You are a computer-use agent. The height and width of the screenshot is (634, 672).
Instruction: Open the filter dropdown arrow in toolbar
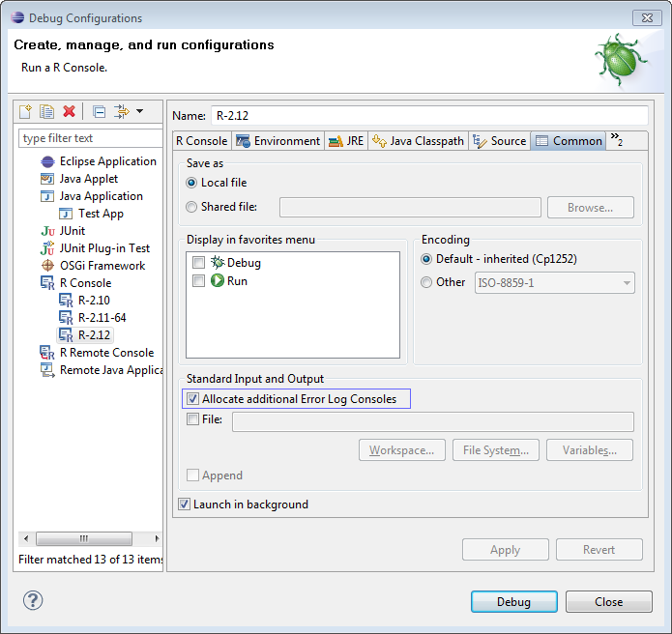(x=139, y=111)
